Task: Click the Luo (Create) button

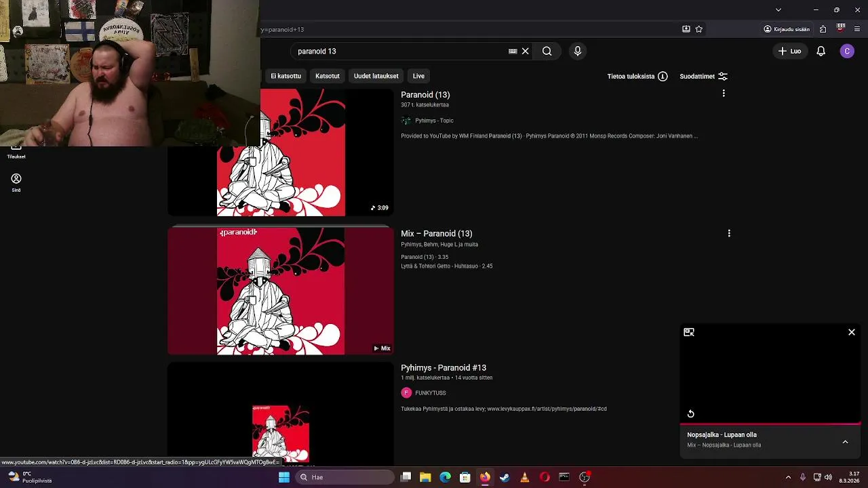Action: pyautogui.click(x=789, y=51)
